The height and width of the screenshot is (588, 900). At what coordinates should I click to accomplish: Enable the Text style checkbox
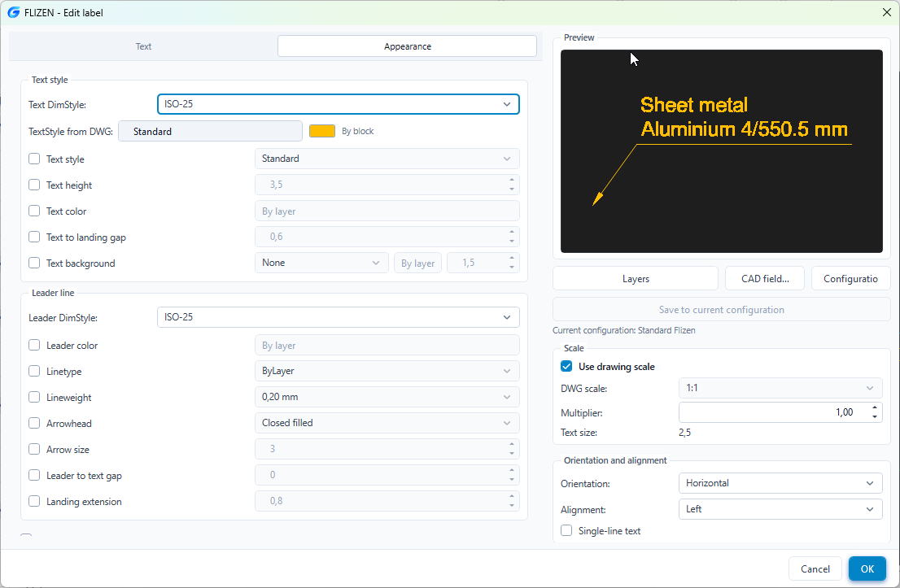pyautogui.click(x=34, y=159)
